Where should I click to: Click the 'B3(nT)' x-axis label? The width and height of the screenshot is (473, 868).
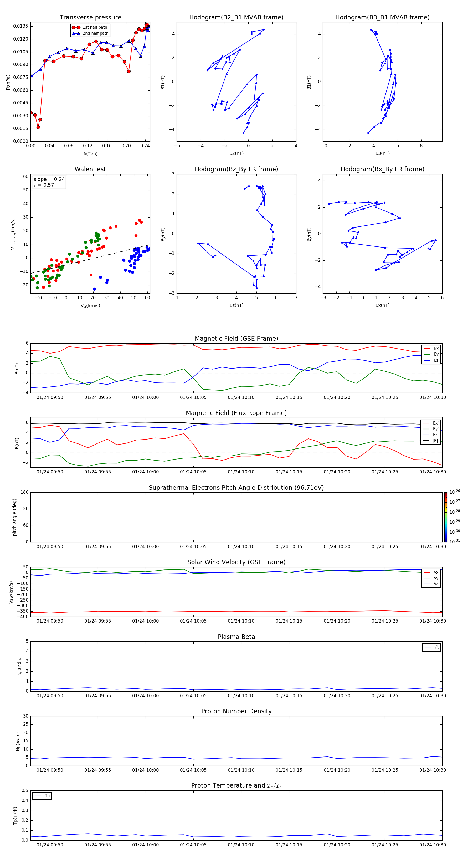point(382,153)
